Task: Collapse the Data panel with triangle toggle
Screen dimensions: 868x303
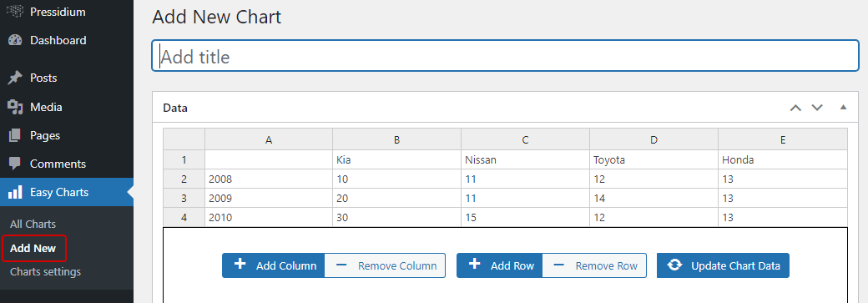Action: pos(843,108)
